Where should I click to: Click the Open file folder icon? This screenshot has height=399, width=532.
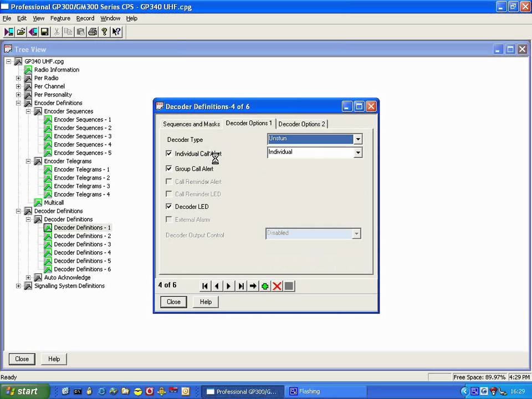(21, 32)
